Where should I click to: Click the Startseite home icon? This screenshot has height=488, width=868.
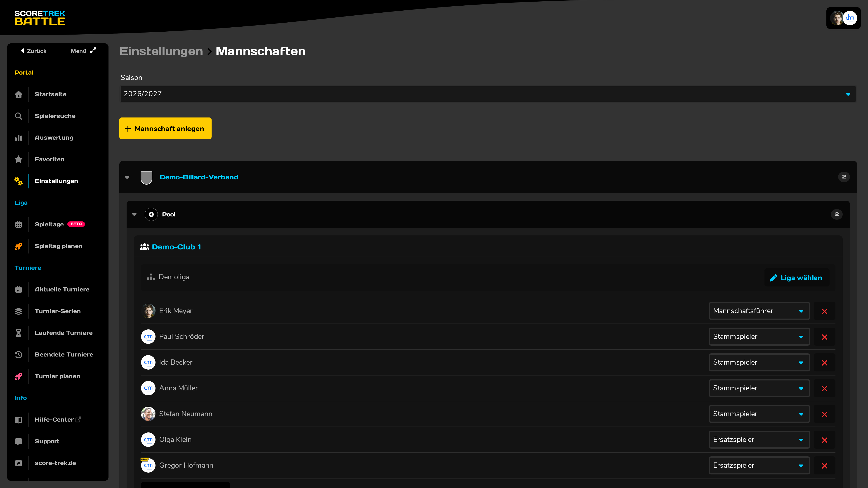19,94
